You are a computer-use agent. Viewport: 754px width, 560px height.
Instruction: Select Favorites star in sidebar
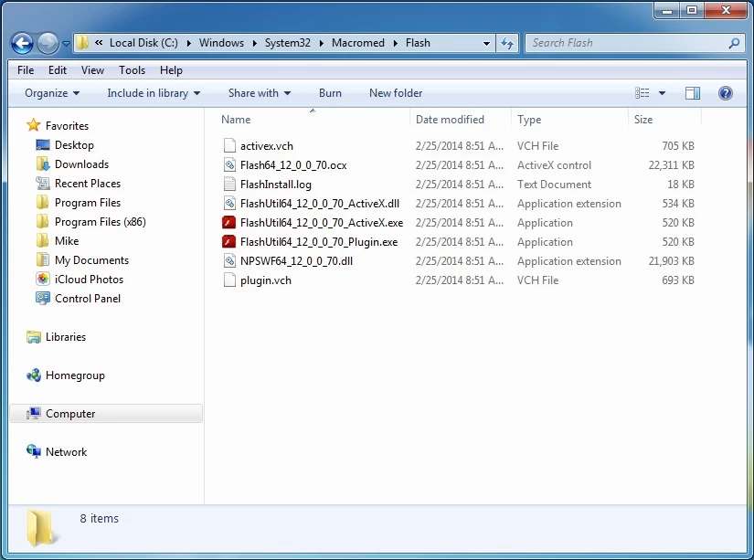pos(33,125)
